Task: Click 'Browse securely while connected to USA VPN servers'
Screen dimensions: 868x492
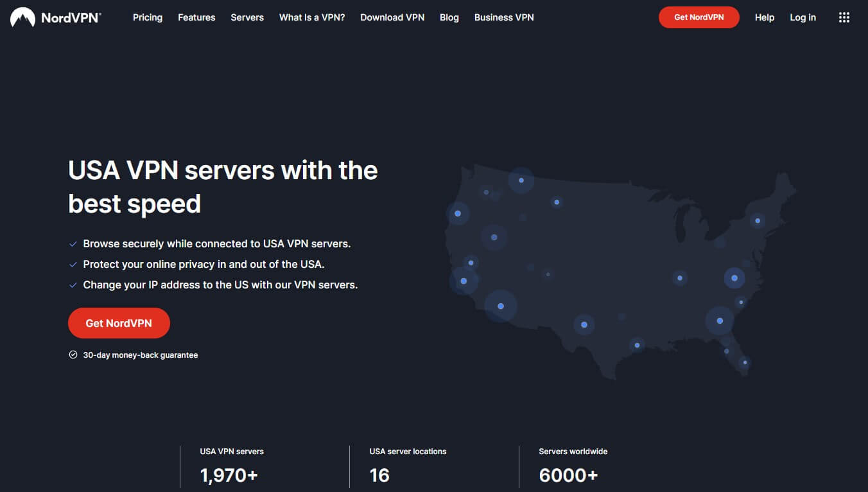Action: [217, 243]
